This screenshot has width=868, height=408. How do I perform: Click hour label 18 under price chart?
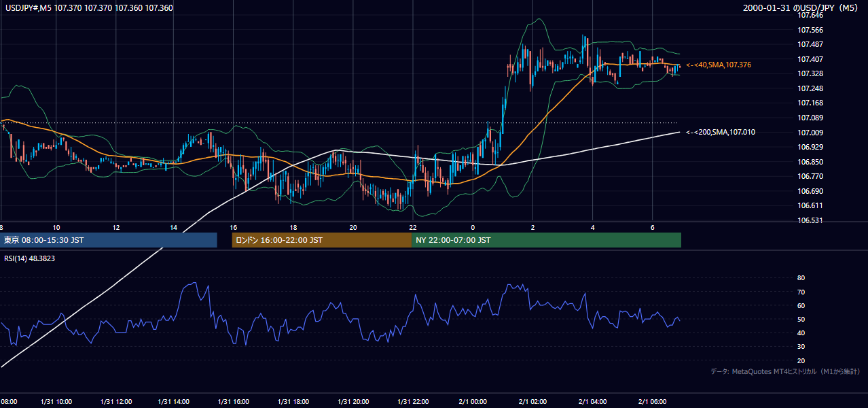point(293,227)
